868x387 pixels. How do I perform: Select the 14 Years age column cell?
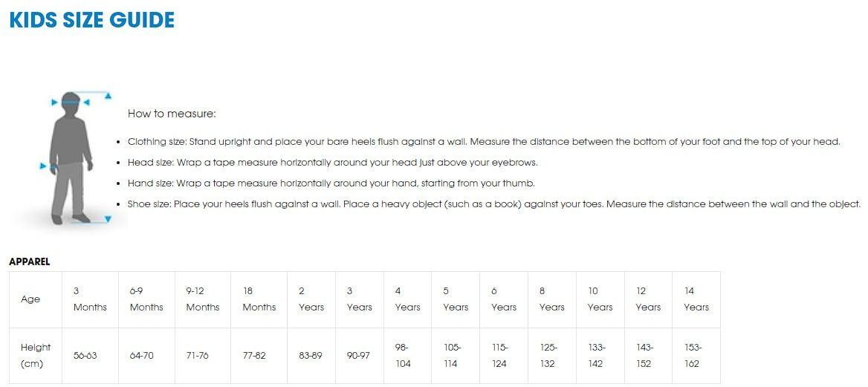point(696,299)
